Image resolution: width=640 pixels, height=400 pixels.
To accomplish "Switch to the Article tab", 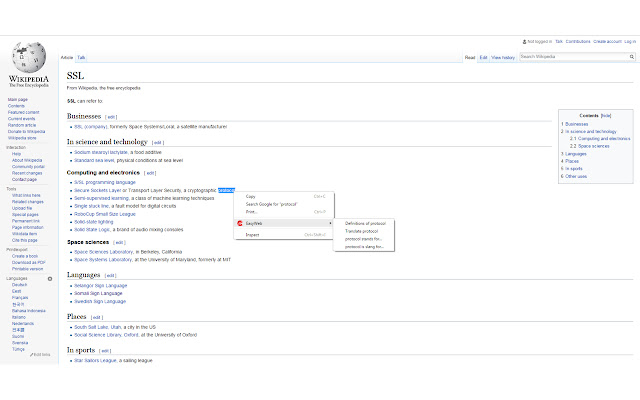I will click(67, 58).
